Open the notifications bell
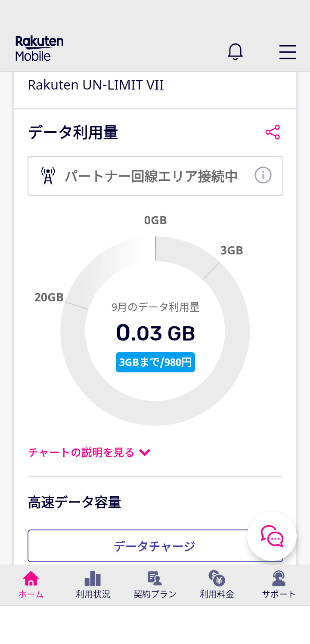Image resolution: width=310 pixels, height=644 pixels. [235, 52]
